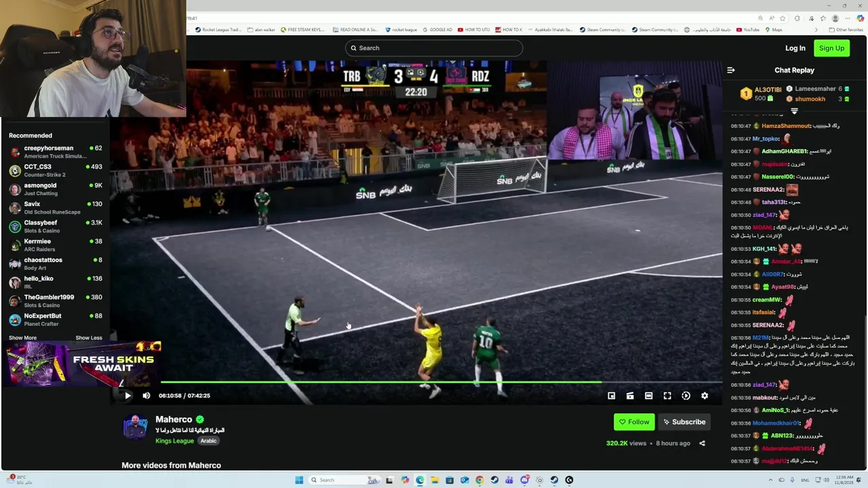The image size is (868, 488).
Task: Expand the gift leaderboard chevron
Action: (794, 110)
